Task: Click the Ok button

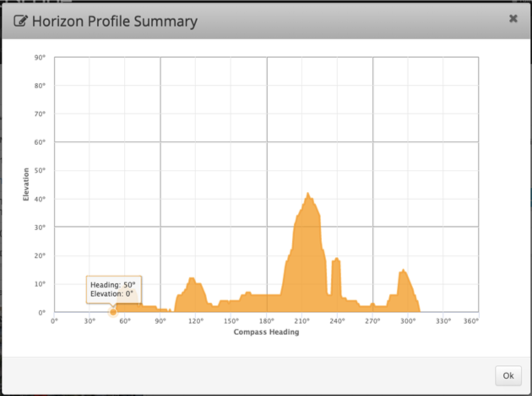Action: (x=508, y=375)
